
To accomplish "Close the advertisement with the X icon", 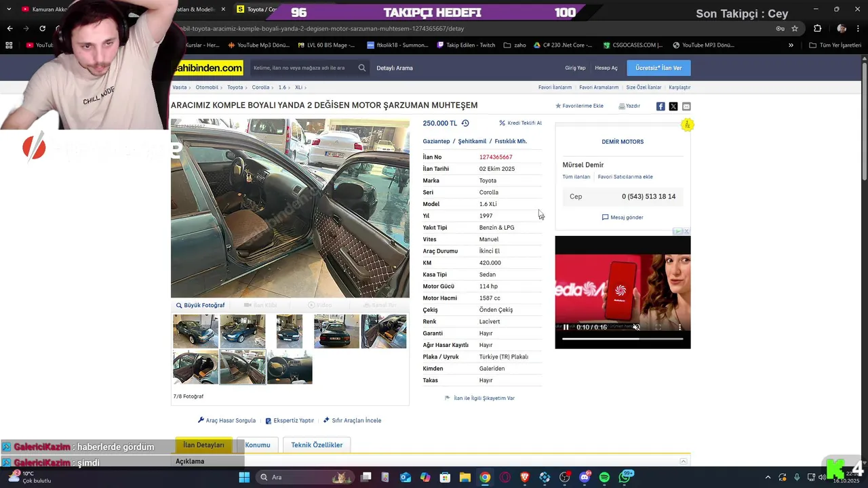I will pos(686,231).
